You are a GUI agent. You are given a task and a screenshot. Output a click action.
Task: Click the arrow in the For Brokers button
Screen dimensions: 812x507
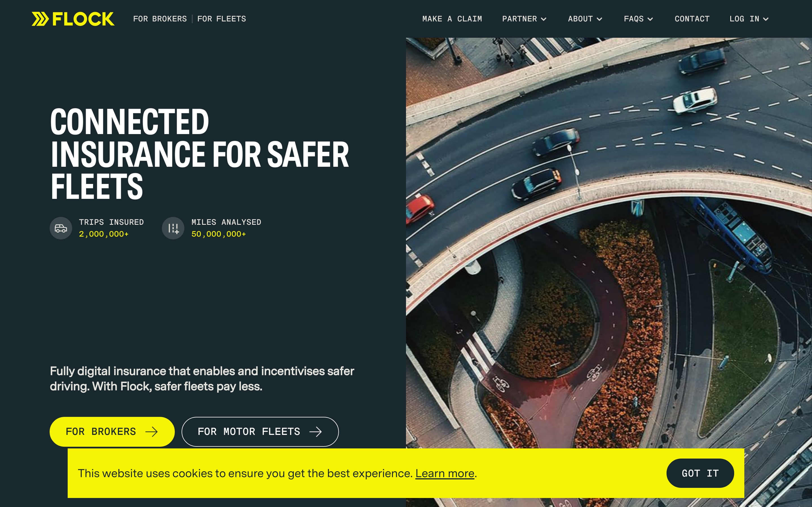[x=151, y=432]
